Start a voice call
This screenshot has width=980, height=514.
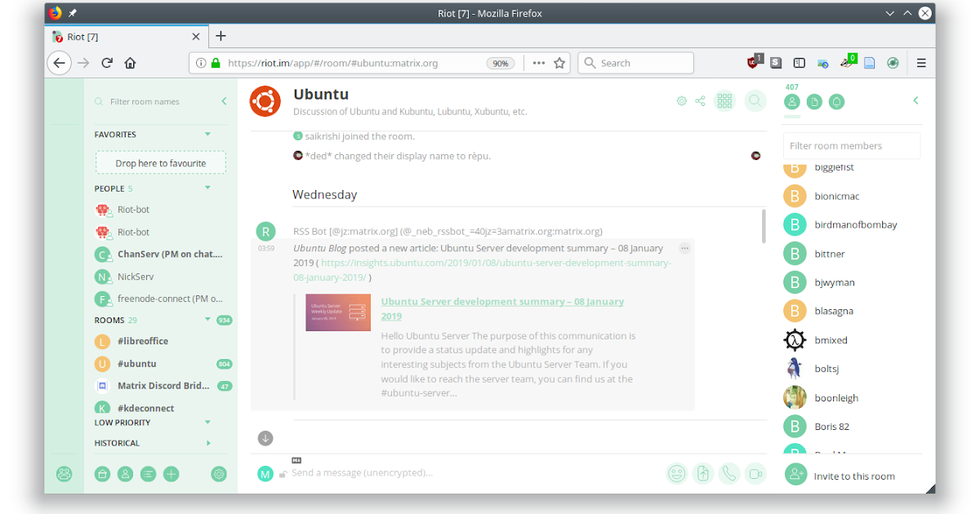click(729, 473)
